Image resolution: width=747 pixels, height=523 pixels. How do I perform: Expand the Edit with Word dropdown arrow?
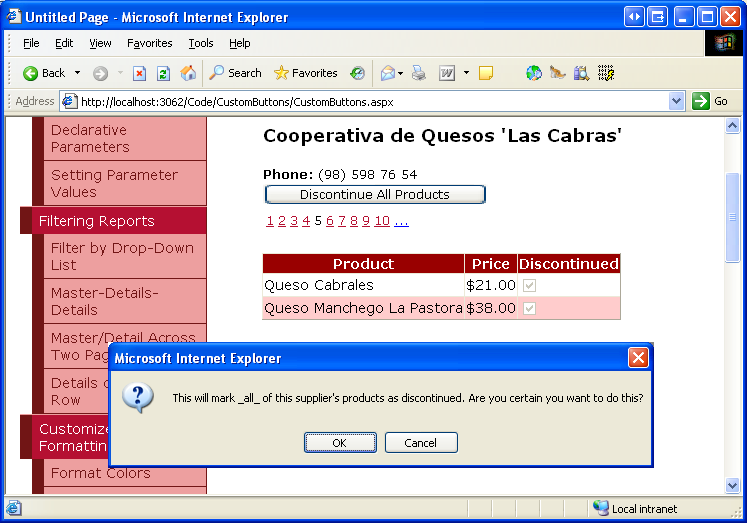(x=465, y=73)
